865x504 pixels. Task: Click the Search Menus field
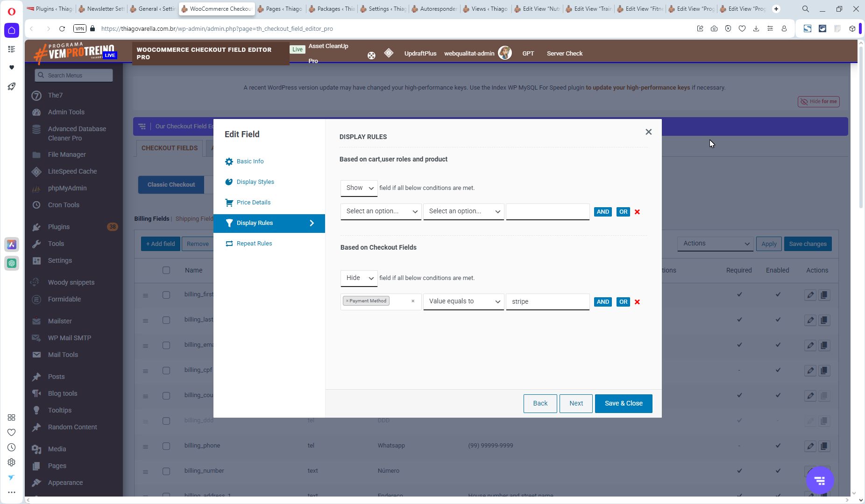pos(74,76)
